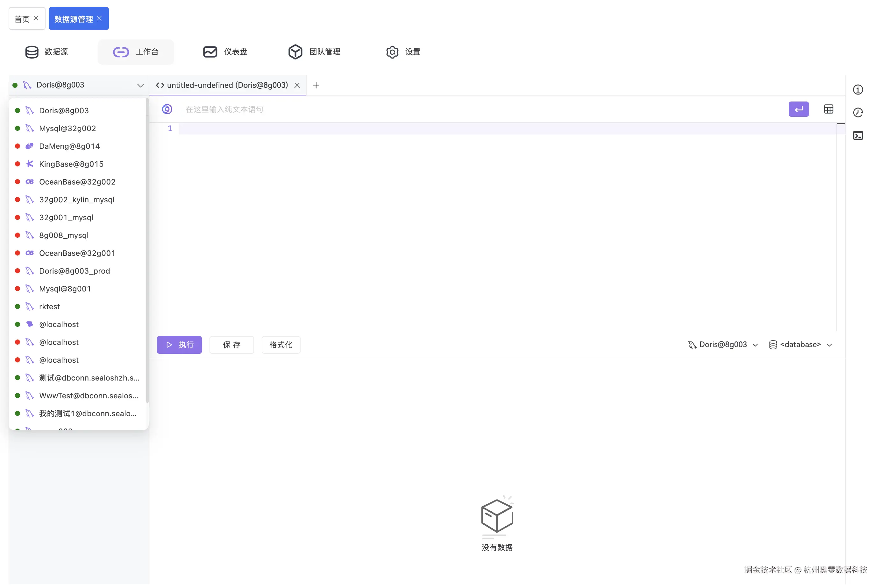Open the table view icon next to run arrow
Image resolution: width=881 pixels, height=588 pixels.
coord(828,109)
